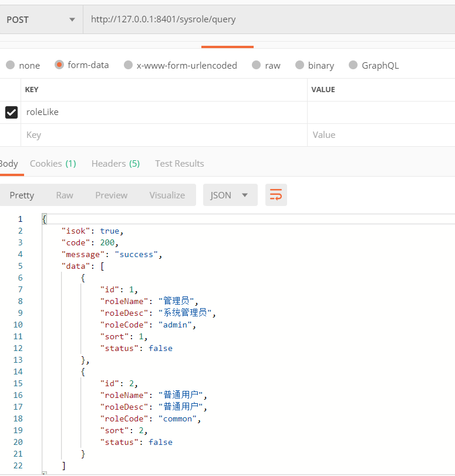455x476 pixels.
Task: Show the Preview response view
Action: [111, 195]
